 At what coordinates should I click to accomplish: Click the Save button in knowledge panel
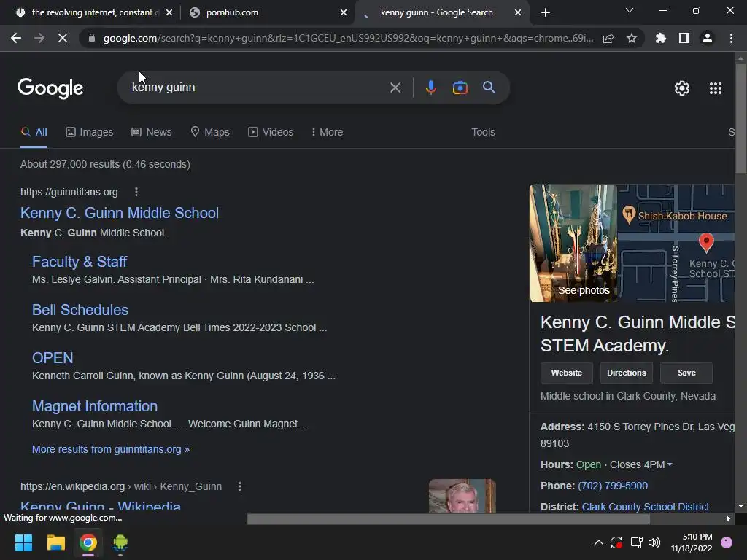point(686,373)
